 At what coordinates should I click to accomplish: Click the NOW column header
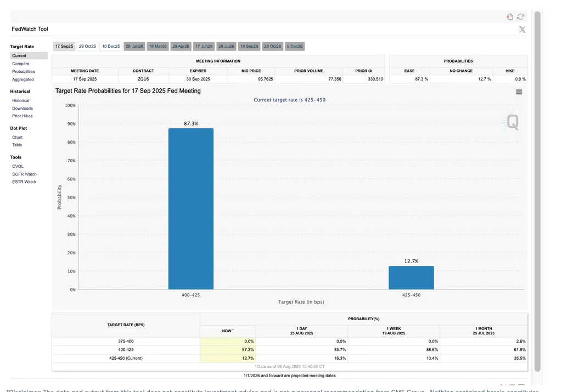pyautogui.click(x=228, y=331)
